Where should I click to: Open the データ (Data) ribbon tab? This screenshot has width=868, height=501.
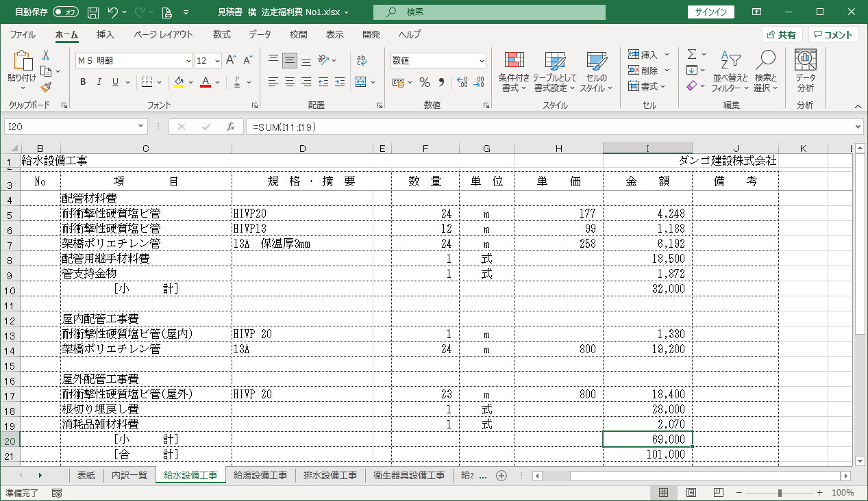tap(260, 34)
